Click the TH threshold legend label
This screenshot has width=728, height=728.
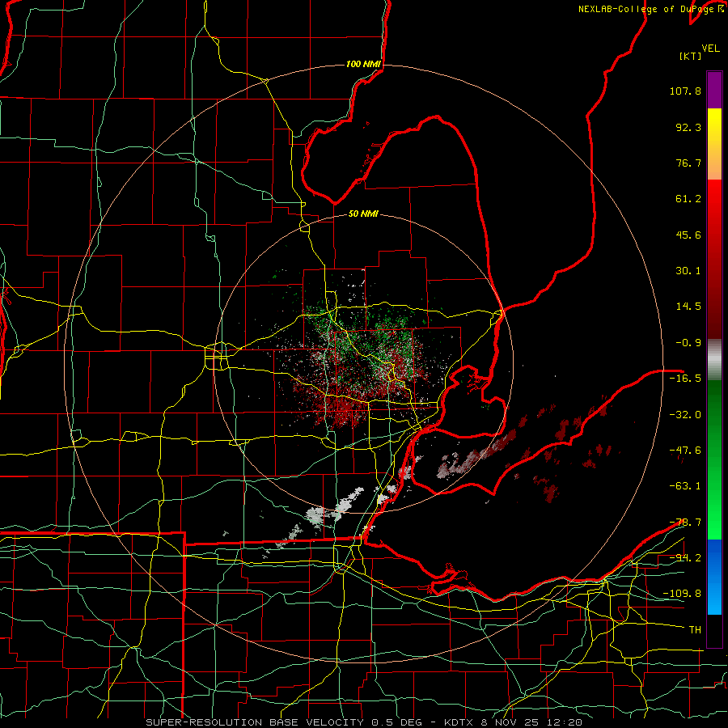pyautogui.click(x=695, y=630)
